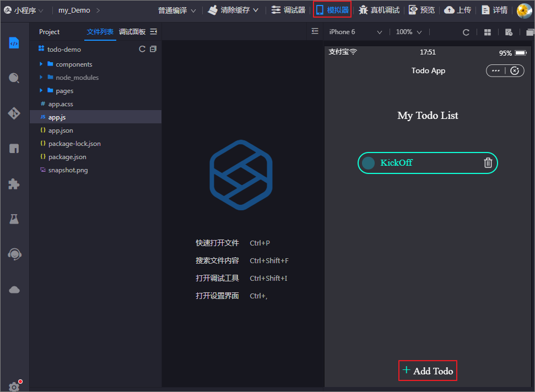Click the 打开调试工具 shortcut hint
This screenshot has height=392, width=535.
click(x=217, y=279)
